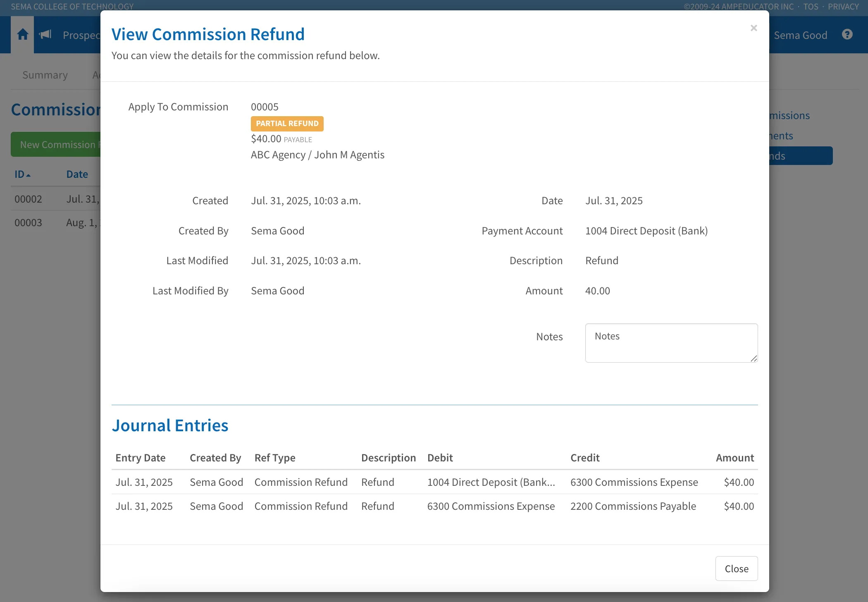Screen dimensions: 868x602
Task: Click the 1004 Direct Deposit (Bank) value
Action: point(646,231)
